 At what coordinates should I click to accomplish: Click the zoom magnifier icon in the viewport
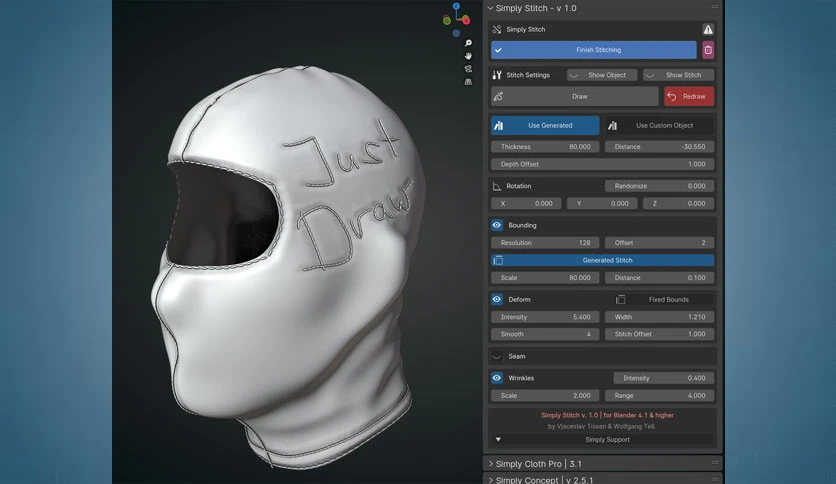pyautogui.click(x=468, y=43)
